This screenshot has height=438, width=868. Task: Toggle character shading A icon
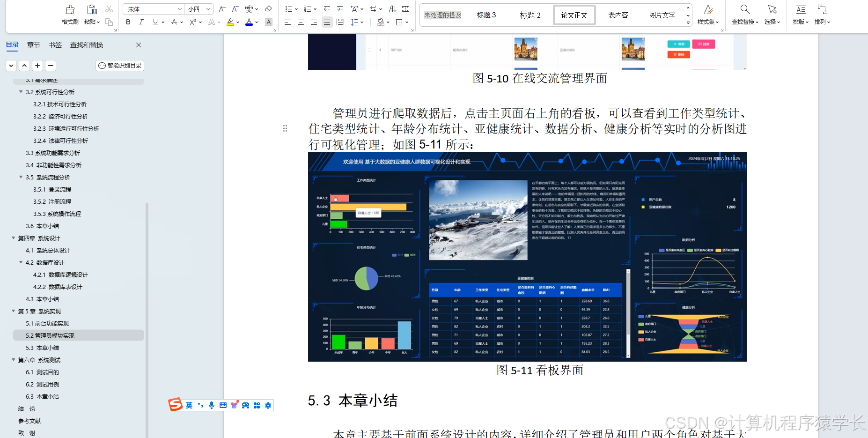pyautogui.click(x=269, y=22)
